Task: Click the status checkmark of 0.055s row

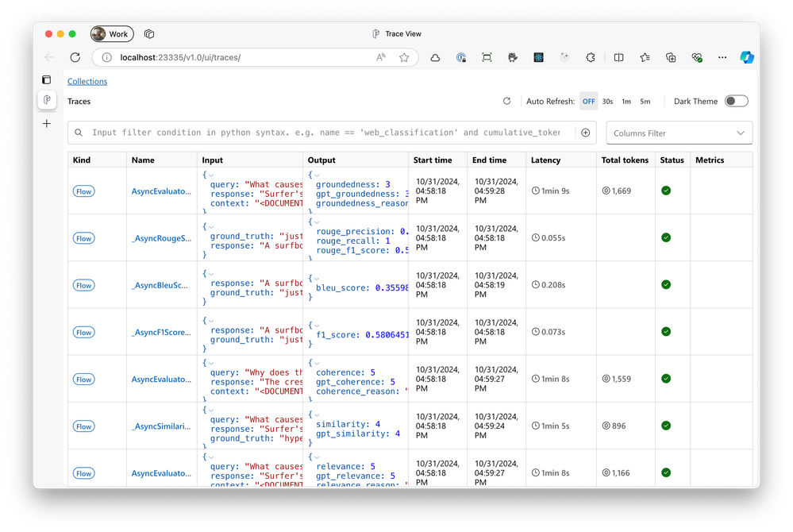Action: [x=666, y=237]
